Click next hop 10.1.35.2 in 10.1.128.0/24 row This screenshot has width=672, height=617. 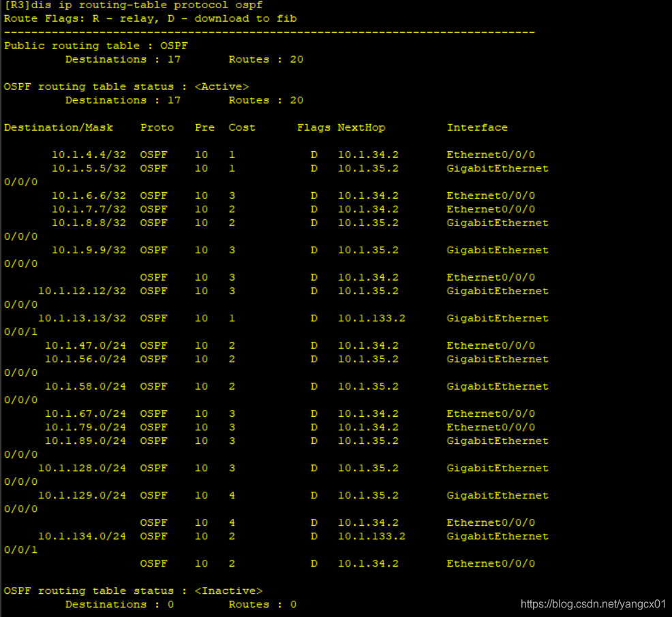(x=368, y=468)
